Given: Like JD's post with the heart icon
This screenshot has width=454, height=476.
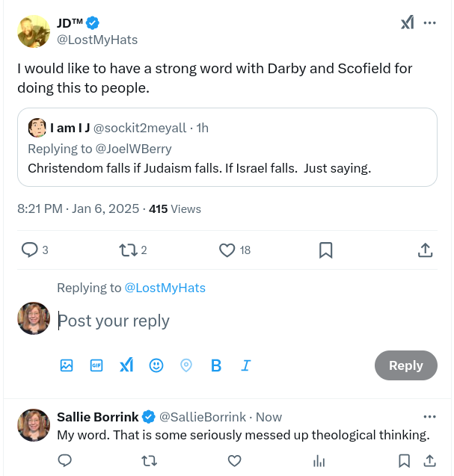Looking at the screenshot, I should pos(227,250).
